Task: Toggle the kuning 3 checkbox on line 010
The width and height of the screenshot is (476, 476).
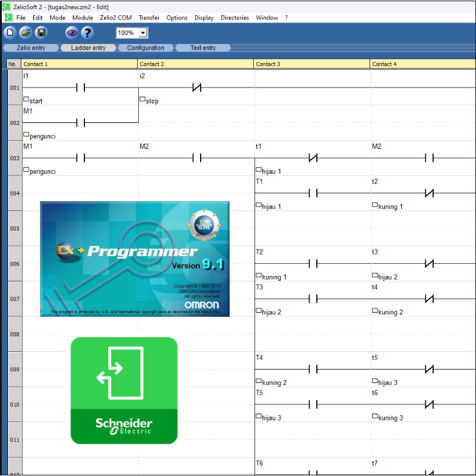Action: click(x=375, y=416)
